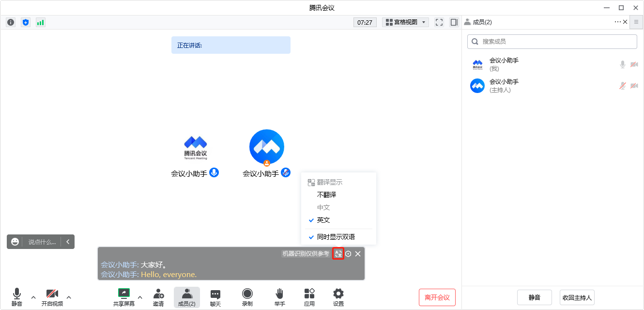
Task: Expand the share screen options chevron
Action: (x=140, y=298)
